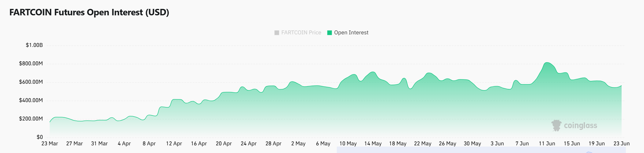The image size is (644, 153).
Task: Click the coinglass watermark text
Action: [x=580, y=125]
